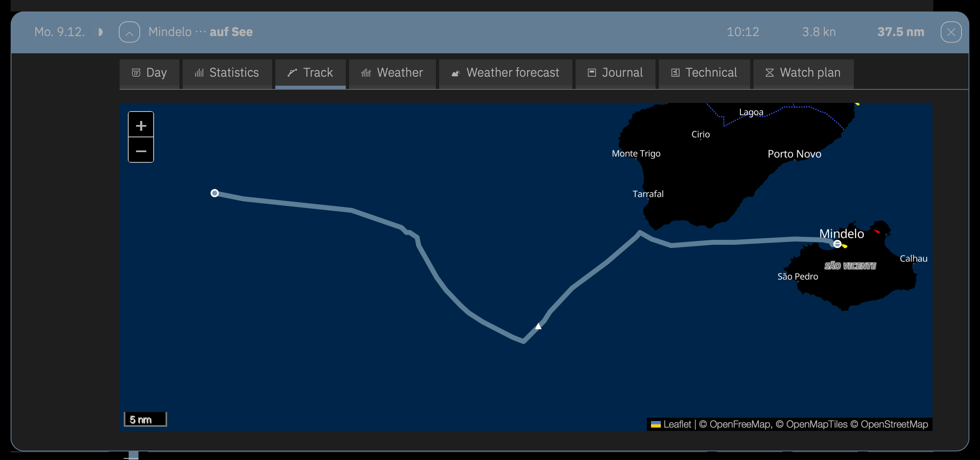Open the Day tab
980x460 pixels.
149,73
